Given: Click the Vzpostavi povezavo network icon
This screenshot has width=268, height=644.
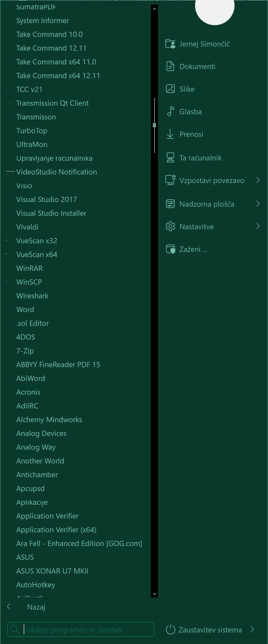Looking at the screenshot, I should [170, 180].
